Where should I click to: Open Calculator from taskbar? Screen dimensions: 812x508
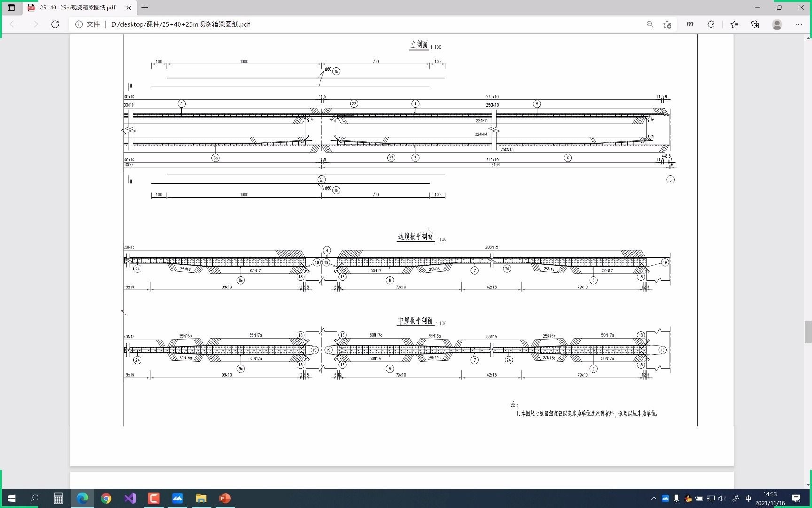(58, 499)
